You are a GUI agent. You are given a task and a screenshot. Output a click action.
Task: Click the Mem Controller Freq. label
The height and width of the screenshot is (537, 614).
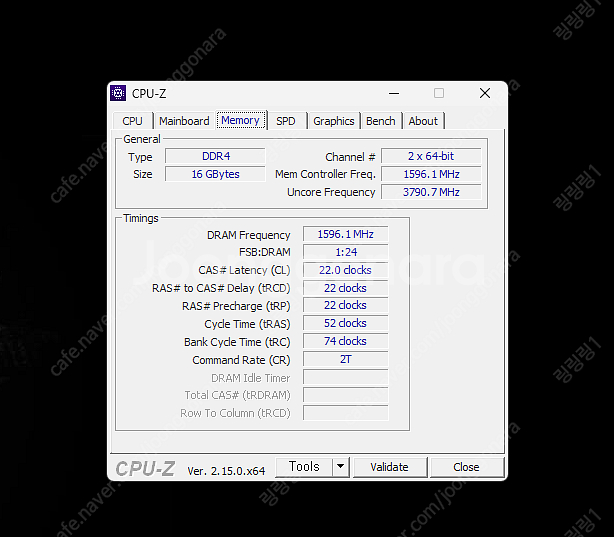[325, 174]
